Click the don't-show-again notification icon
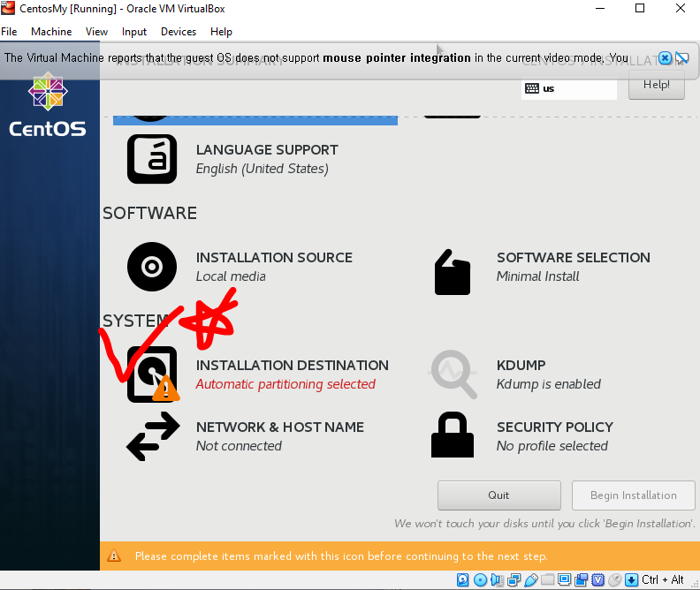 click(x=681, y=58)
